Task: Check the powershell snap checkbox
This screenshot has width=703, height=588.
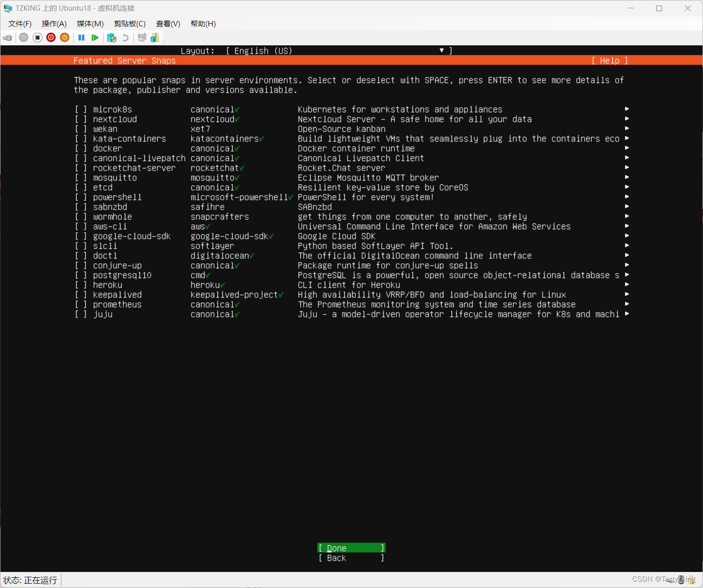Action: pos(81,197)
